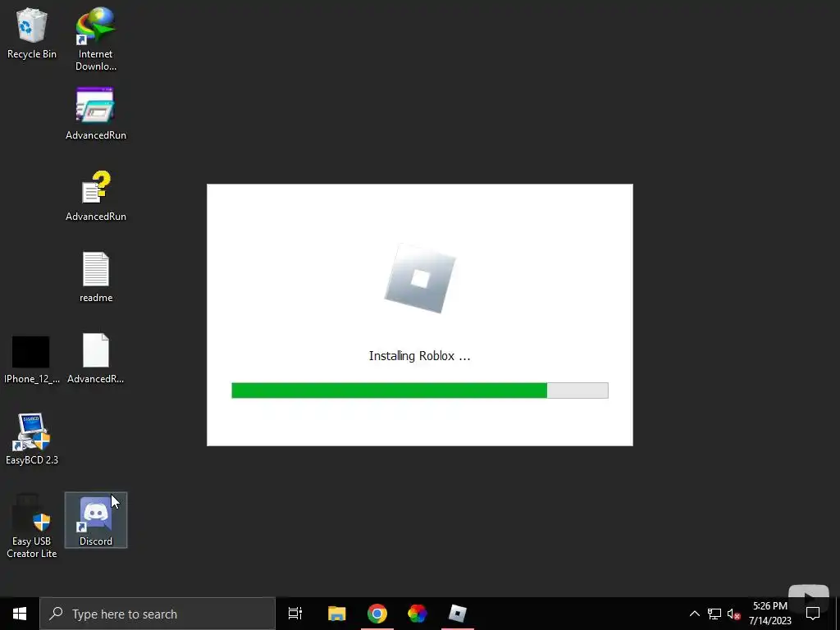Click the 'Type here to search' box
The image size is (840, 630).
pos(157,614)
